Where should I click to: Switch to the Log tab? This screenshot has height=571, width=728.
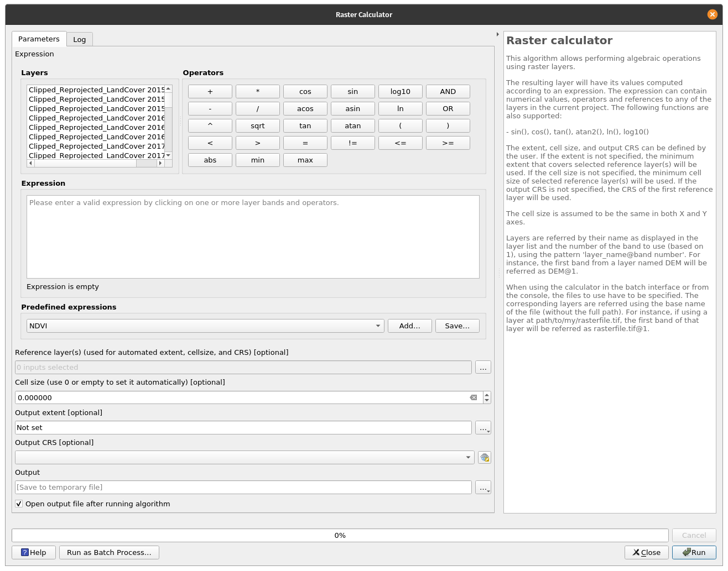(x=80, y=39)
